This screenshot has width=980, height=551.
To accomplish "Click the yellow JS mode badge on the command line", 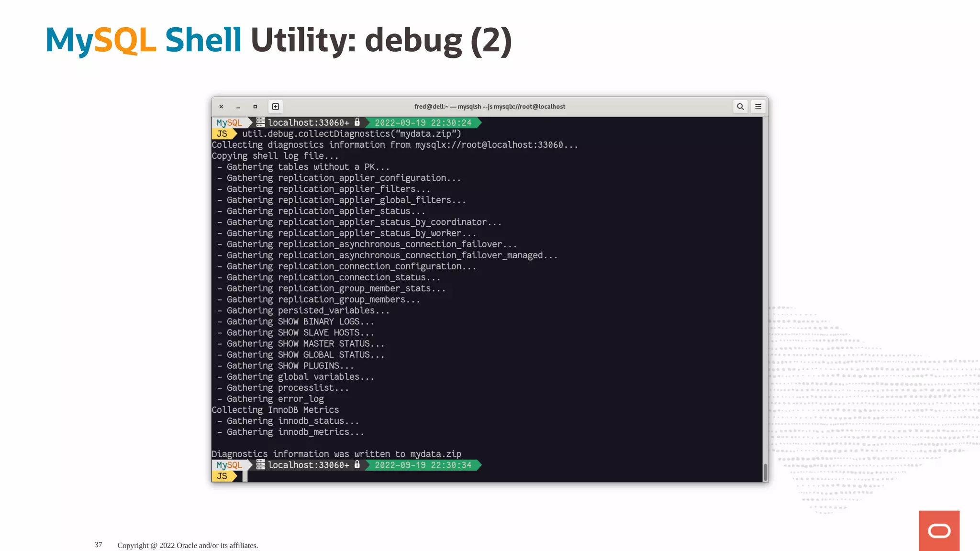I will (222, 134).
